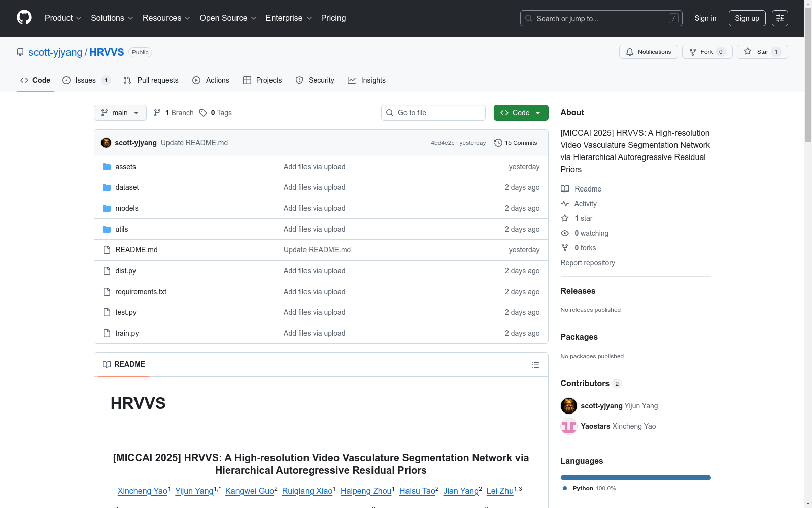The image size is (812, 508).
Task: Expand the Resources menu
Action: tap(166, 18)
